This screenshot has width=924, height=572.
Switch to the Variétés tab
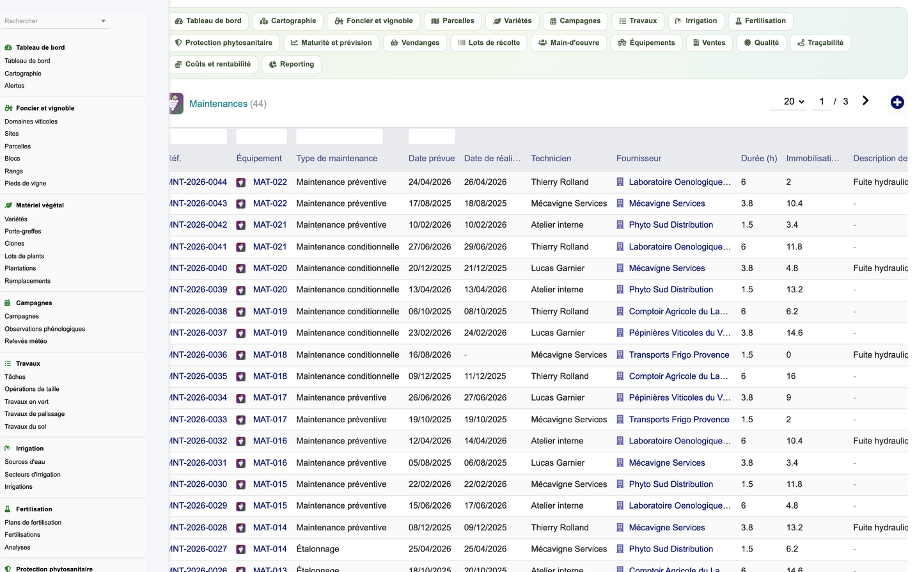[x=512, y=21]
